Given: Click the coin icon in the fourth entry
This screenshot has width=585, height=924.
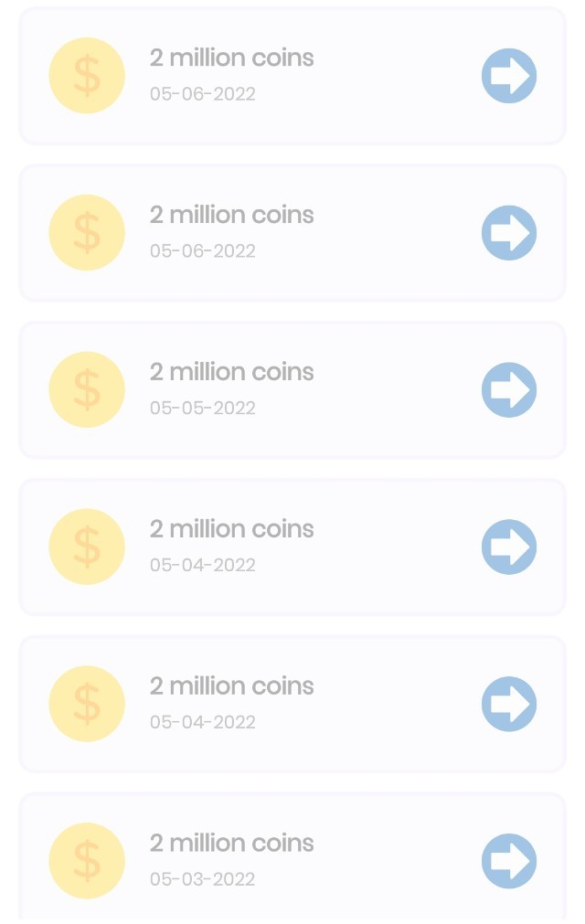Looking at the screenshot, I should coord(87,547).
